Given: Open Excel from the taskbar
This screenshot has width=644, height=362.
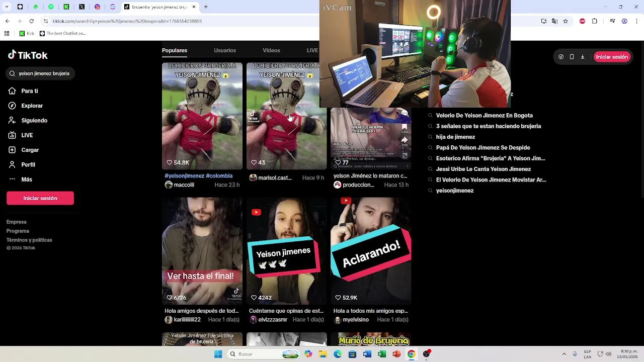Looking at the screenshot, I should 382,354.
